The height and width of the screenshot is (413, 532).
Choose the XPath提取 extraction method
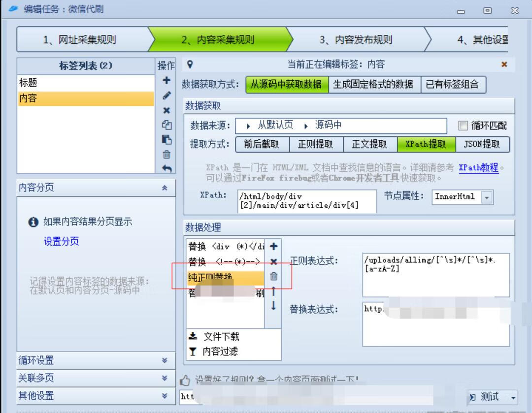coord(426,144)
